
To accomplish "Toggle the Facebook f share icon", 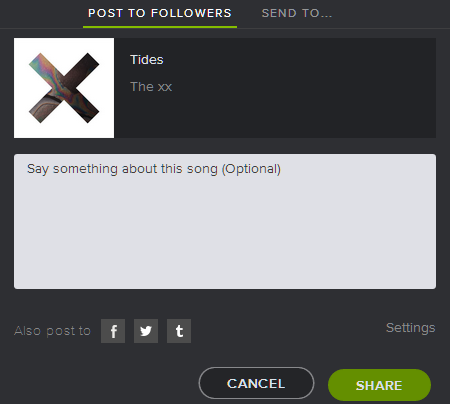I will [113, 331].
